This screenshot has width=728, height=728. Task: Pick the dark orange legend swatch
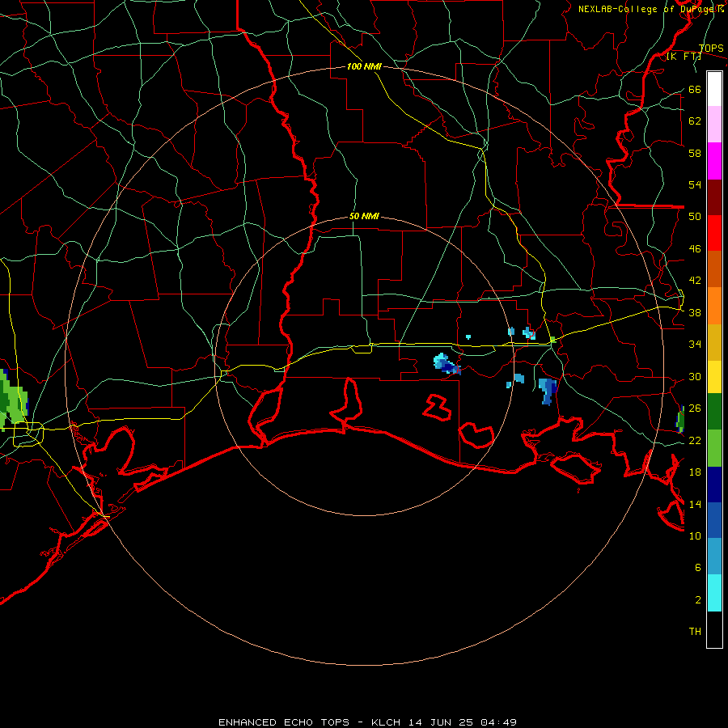click(x=714, y=269)
